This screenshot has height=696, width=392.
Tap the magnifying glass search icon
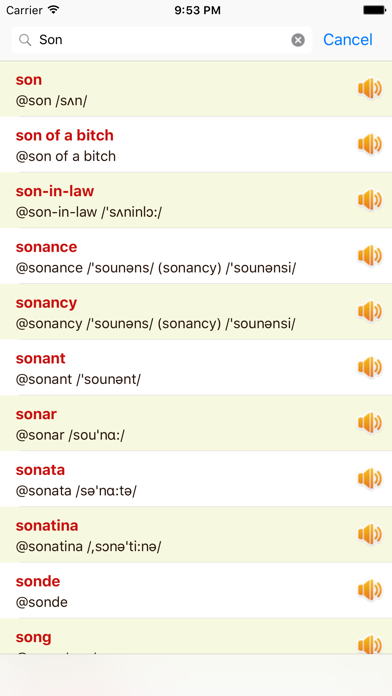[x=25, y=40]
